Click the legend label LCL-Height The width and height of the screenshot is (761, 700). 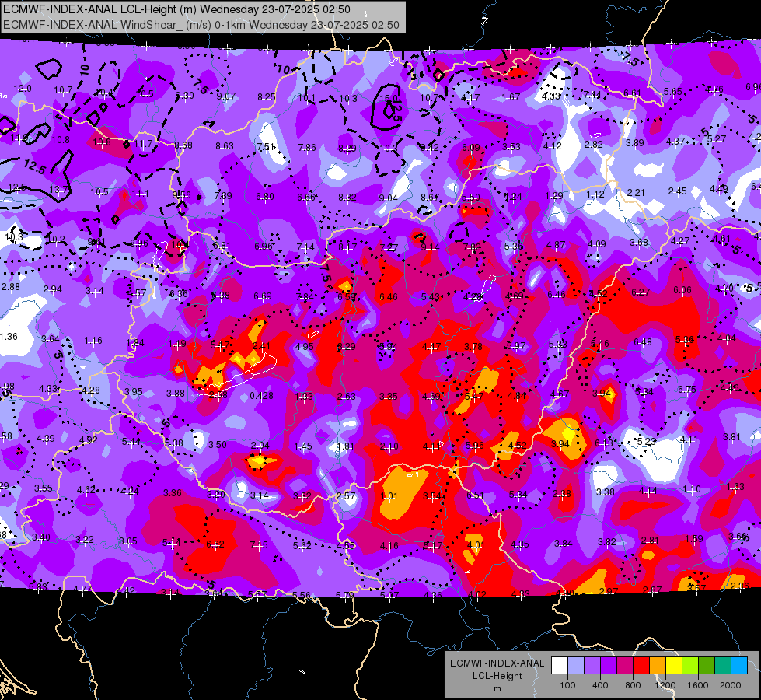point(497,676)
